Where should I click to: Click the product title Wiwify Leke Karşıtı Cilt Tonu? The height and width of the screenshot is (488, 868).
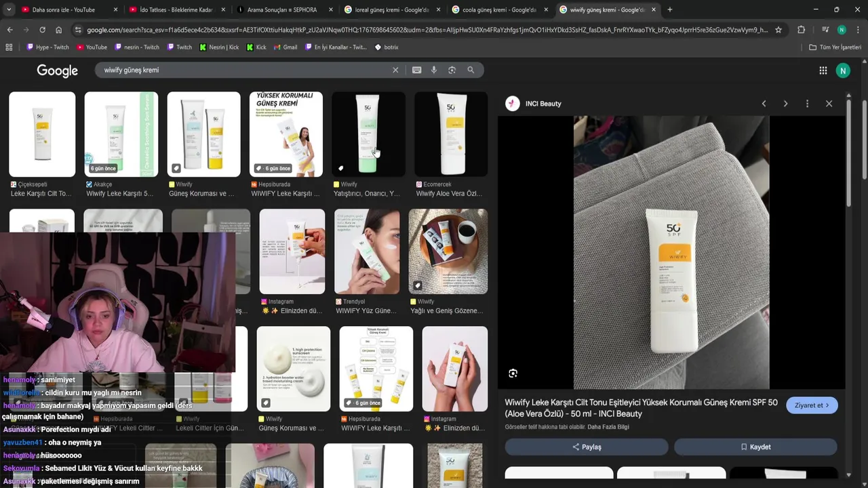click(641, 408)
